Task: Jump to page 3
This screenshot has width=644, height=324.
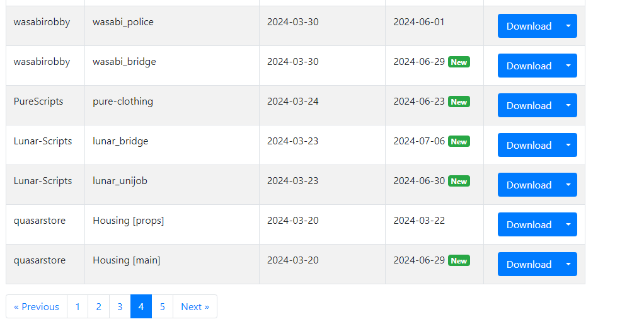Action: pyautogui.click(x=120, y=307)
